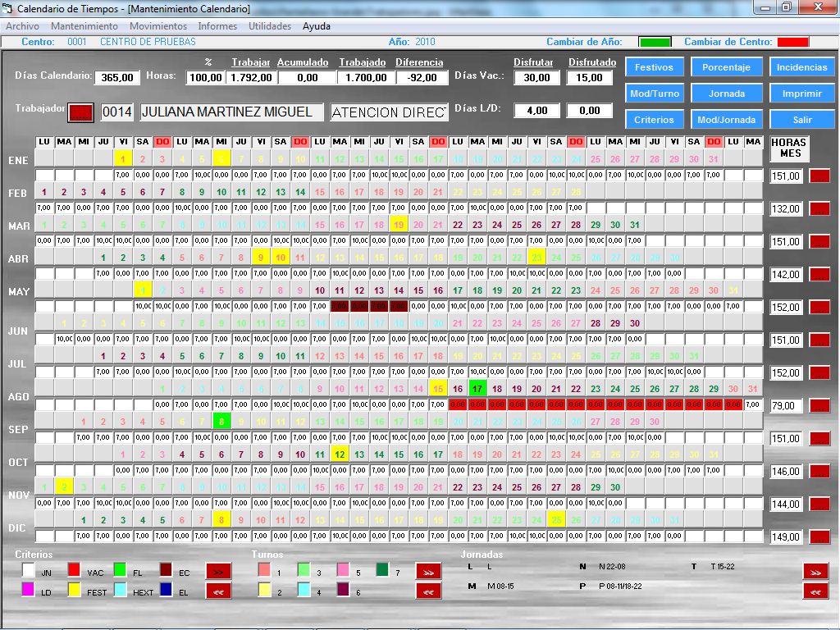
Task: Click red button beside ENE hours 151,00
Action: tap(819, 176)
